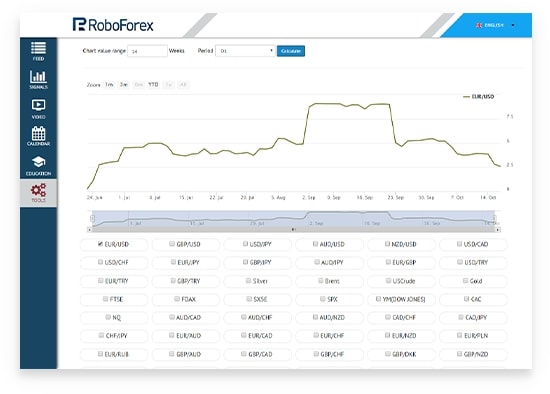550x394 pixels.
Task: Click the UK flag icon
Action: coord(479,25)
